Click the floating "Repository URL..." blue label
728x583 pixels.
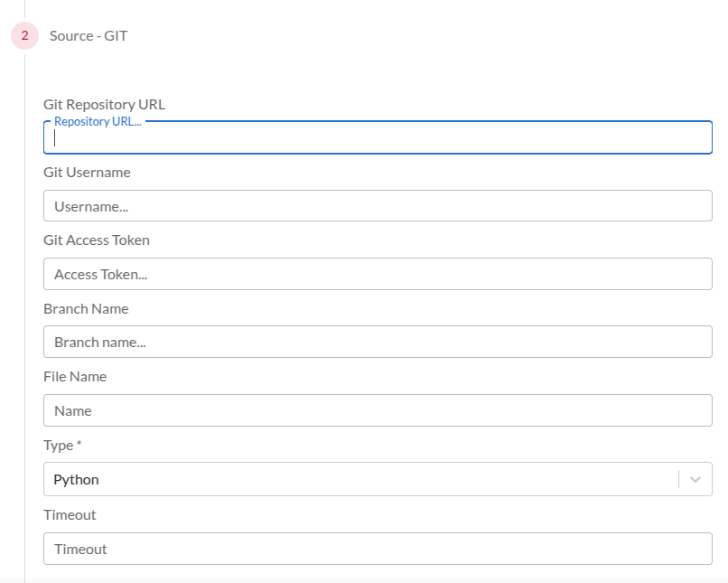click(97, 121)
